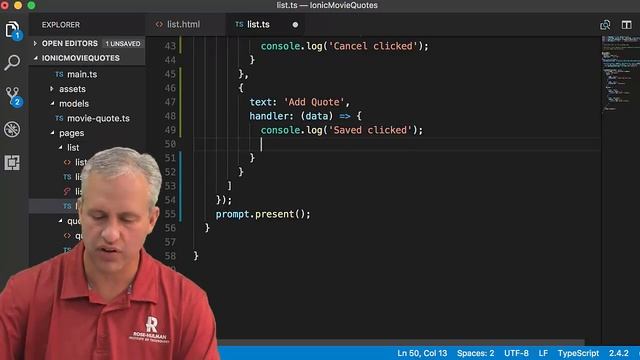Click 'Saved clicked' string on line 49
Viewport: 640px width, 360px height.
(370, 130)
